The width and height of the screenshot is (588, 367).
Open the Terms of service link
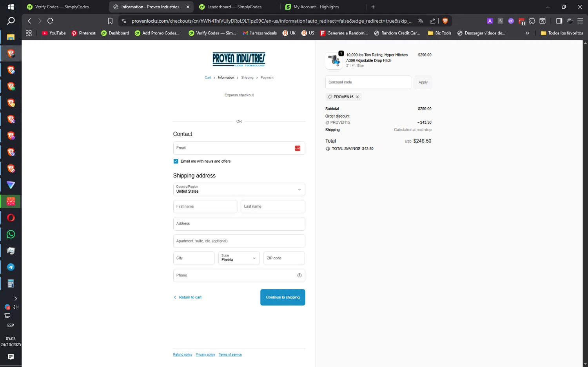[x=230, y=354]
